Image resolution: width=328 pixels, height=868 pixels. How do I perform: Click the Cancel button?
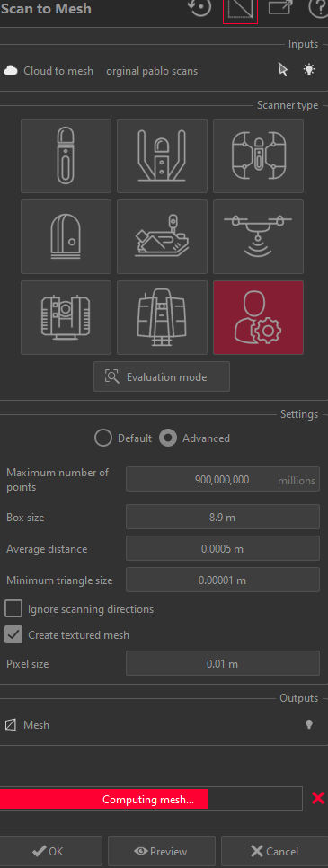pos(275,852)
